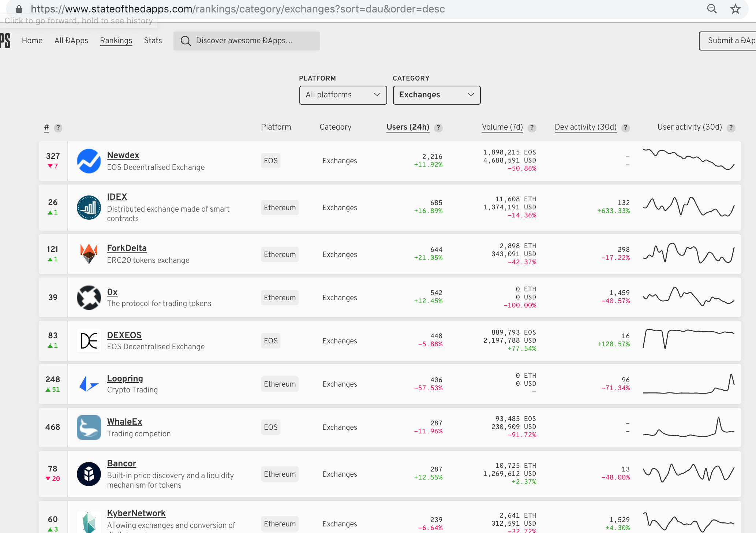Click the Submit a DApp button
Image resolution: width=756 pixels, height=533 pixels.
coord(727,41)
